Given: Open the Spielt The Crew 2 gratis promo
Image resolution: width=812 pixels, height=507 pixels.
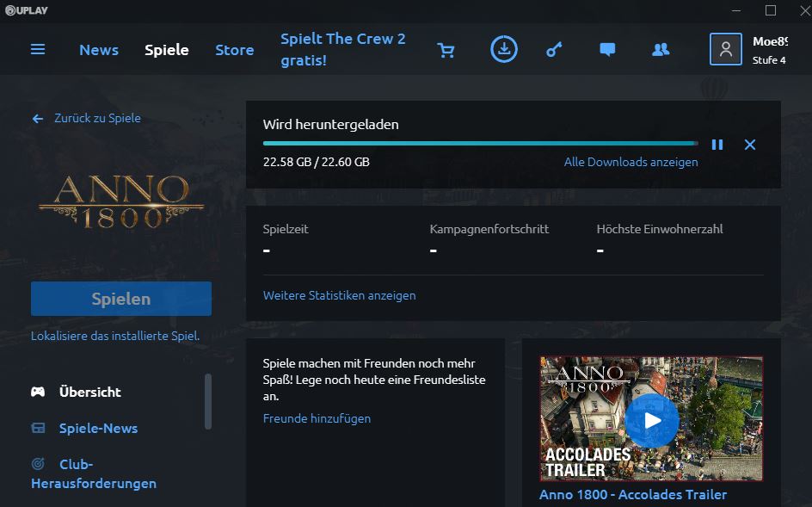Looking at the screenshot, I should tap(343, 49).
